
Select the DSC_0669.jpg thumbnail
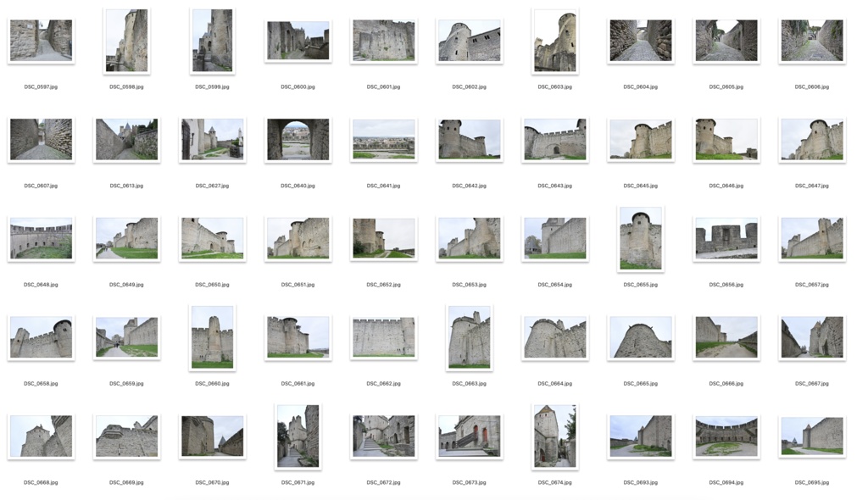pos(127,436)
